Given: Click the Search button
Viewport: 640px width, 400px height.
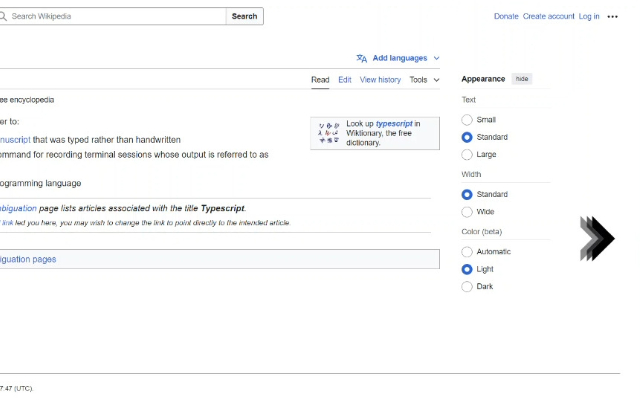Looking at the screenshot, I should click(244, 16).
